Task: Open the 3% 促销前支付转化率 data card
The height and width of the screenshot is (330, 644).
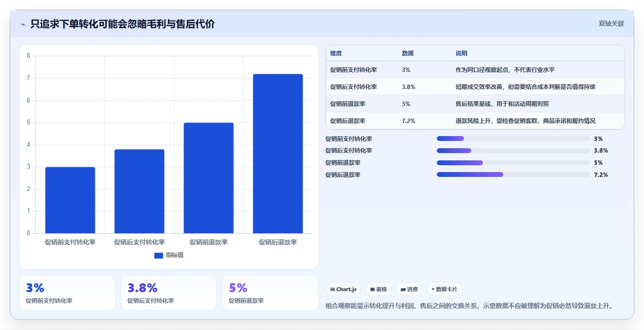Action: [x=67, y=293]
